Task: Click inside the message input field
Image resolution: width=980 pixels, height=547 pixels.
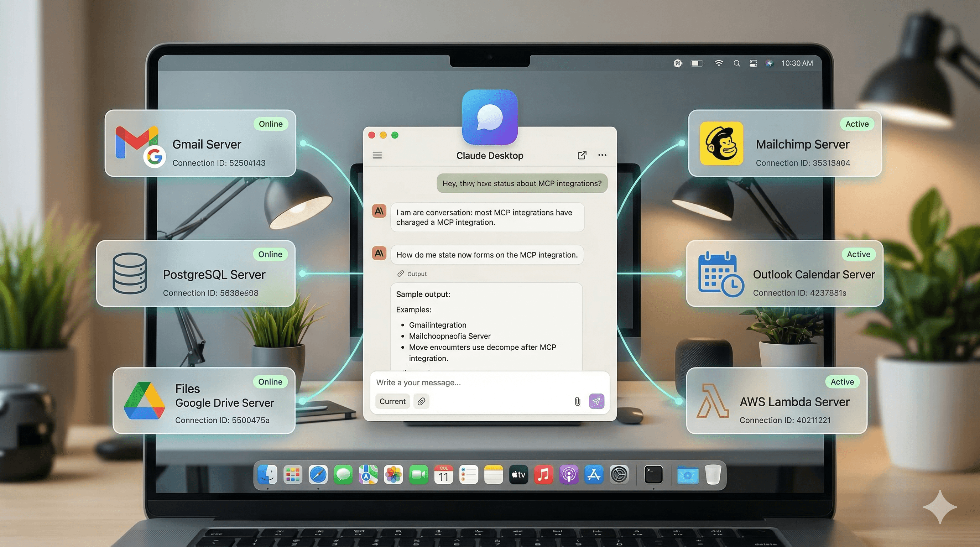Action: click(x=457, y=382)
